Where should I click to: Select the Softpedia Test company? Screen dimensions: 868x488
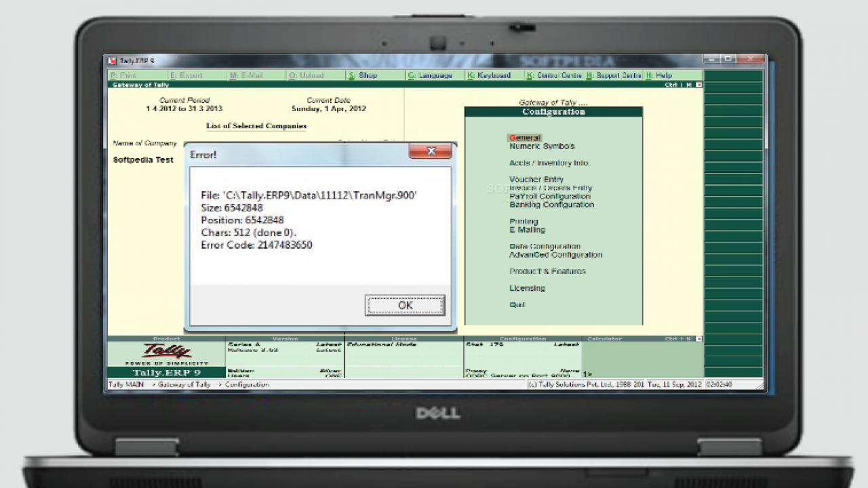click(143, 160)
